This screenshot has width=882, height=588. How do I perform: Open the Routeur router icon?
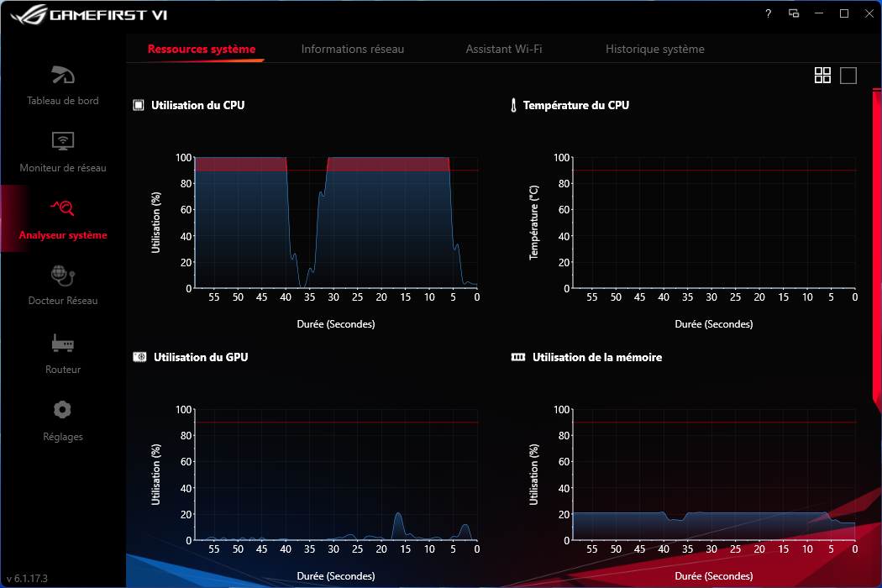pyautogui.click(x=62, y=343)
